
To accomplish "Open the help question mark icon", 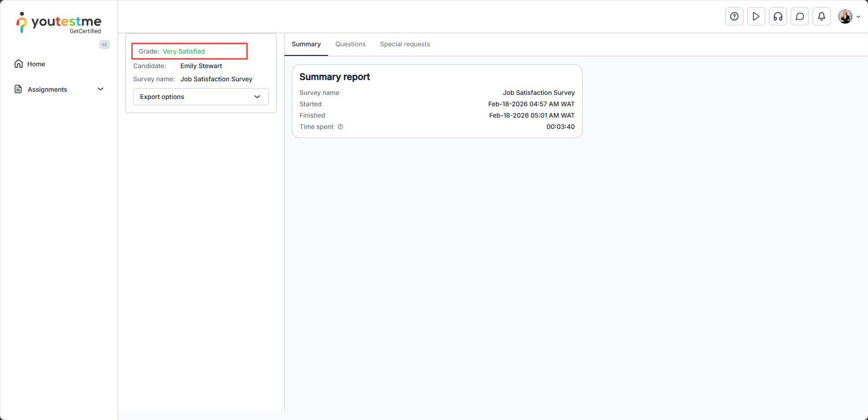I will pos(734,17).
